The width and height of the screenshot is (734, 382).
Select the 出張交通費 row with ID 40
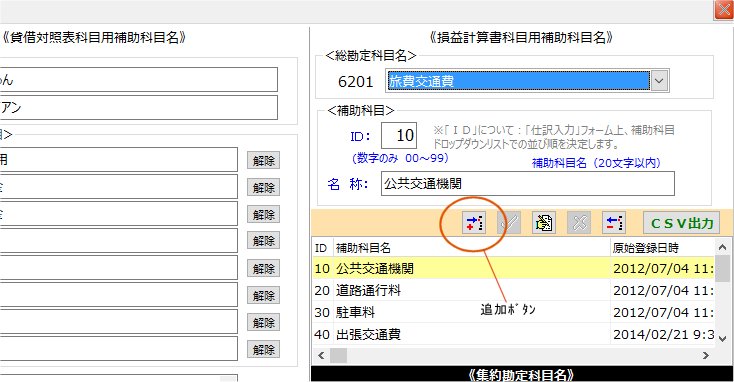tap(514, 334)
